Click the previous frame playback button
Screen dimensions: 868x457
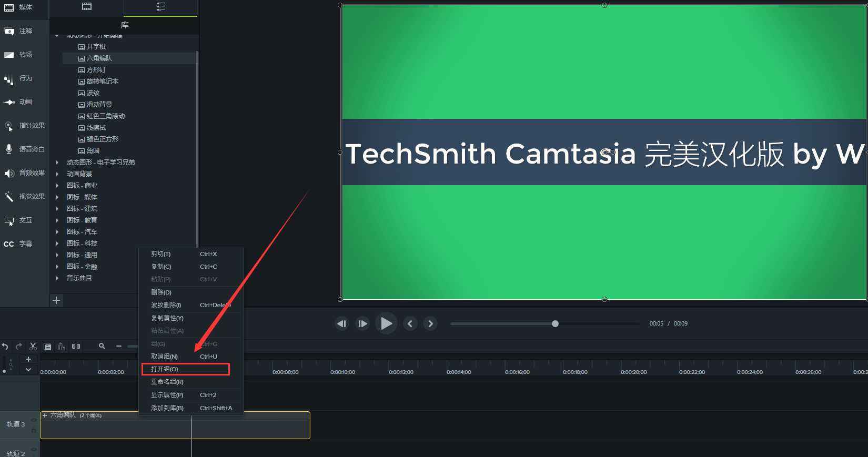click(341, 323)
